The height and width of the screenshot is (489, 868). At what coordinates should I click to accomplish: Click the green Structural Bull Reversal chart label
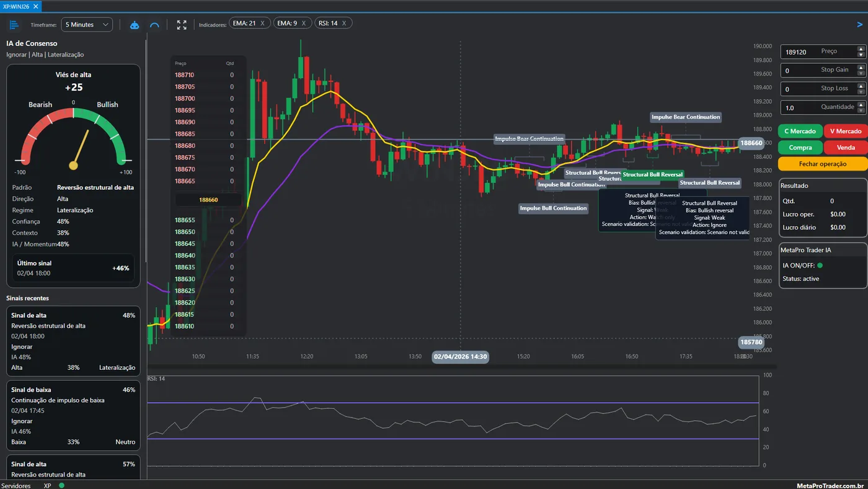point(652,174)
